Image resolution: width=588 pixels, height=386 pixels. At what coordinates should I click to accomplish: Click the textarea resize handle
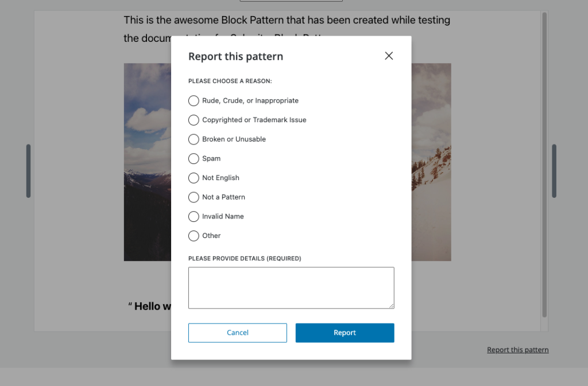[392, 307]
